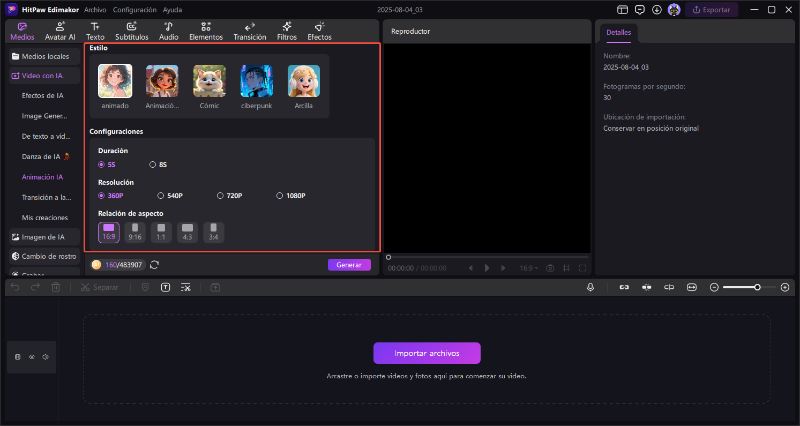This screenshot has width=800, height=426.
Task: Refresh the credits counter
Action: [x=155, y=265]
